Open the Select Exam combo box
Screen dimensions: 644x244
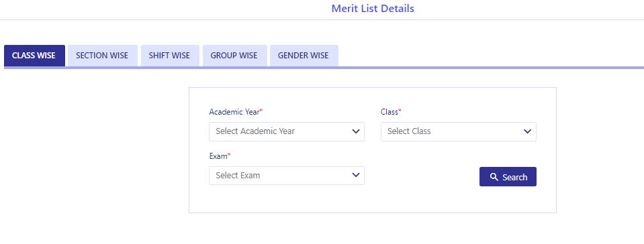click(286, 175)
